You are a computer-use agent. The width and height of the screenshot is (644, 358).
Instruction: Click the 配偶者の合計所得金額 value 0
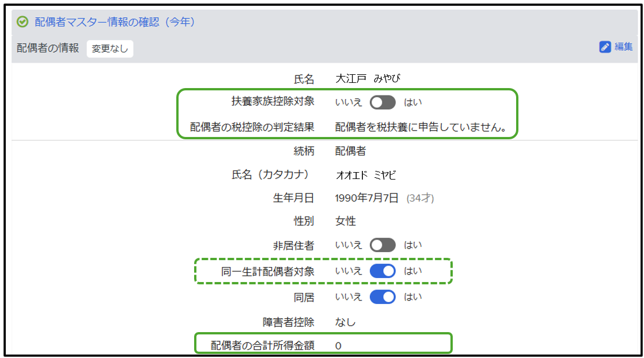click(x=339, y=346)
